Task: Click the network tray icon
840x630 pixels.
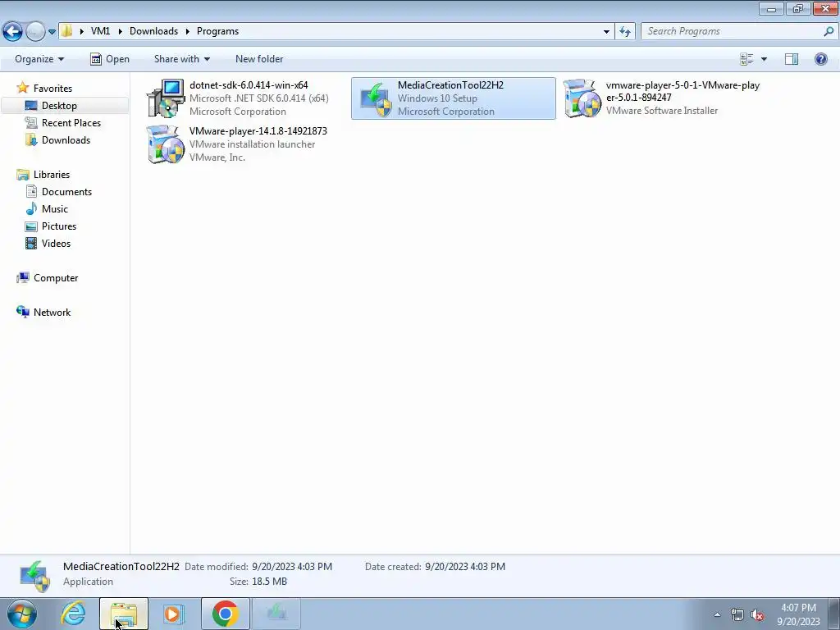Action: (737, 615)
